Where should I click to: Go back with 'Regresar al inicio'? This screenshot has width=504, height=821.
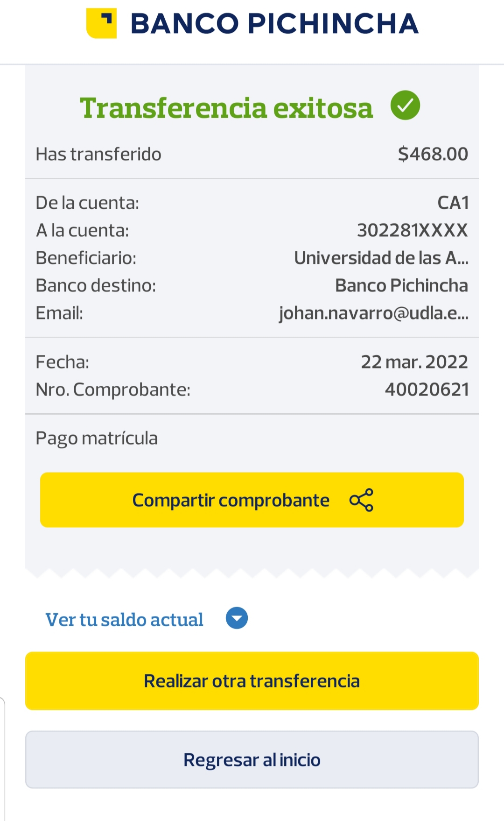pos(252,760)
